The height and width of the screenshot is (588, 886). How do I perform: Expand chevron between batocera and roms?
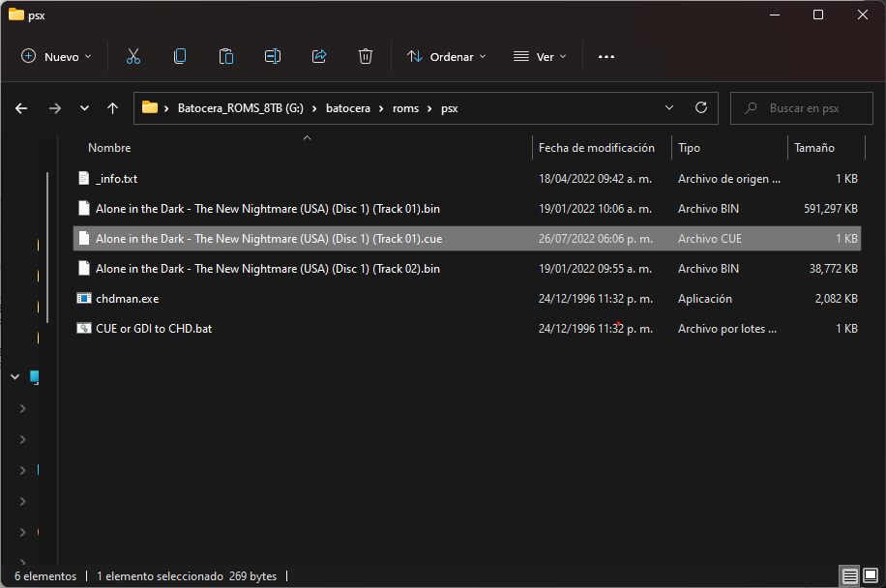click(x=381, y=108)
